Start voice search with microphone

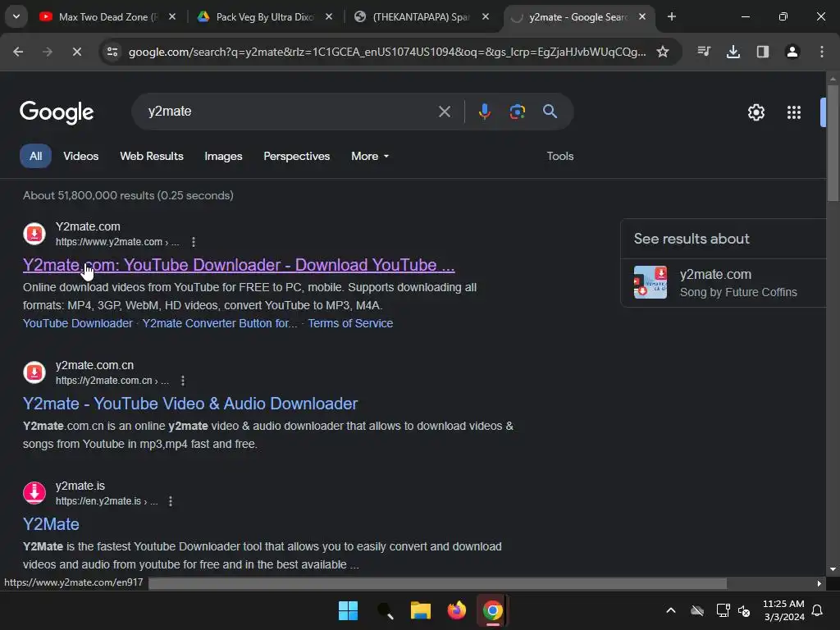(484, 112)
